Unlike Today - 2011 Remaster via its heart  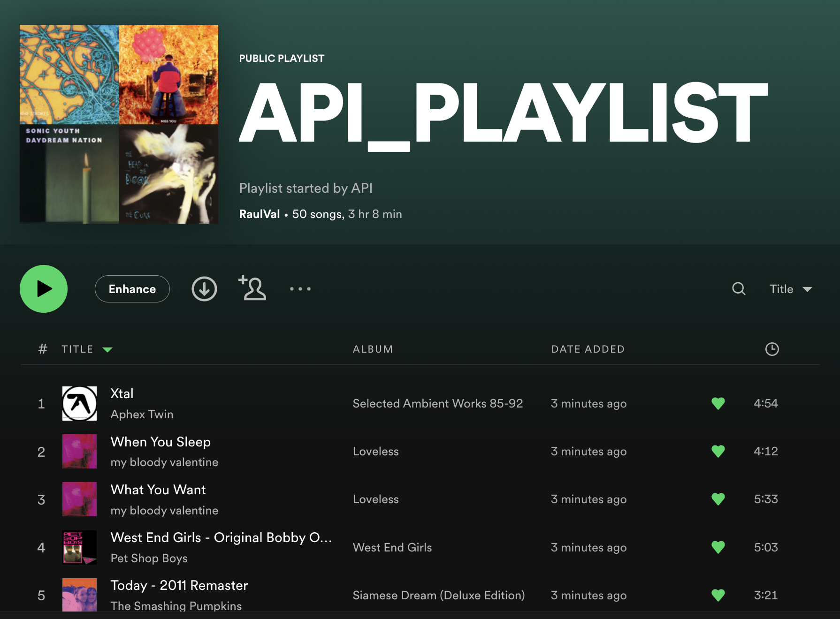click(718, 595)
